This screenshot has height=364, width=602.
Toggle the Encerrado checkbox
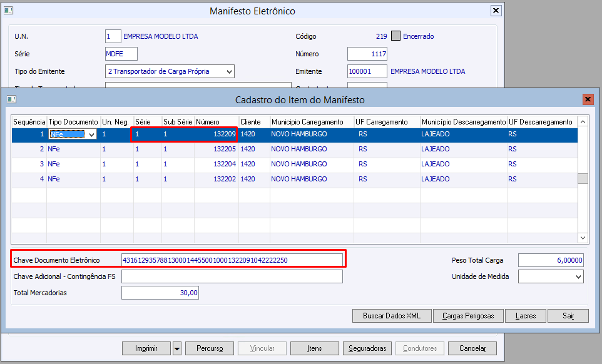[395, 36]
